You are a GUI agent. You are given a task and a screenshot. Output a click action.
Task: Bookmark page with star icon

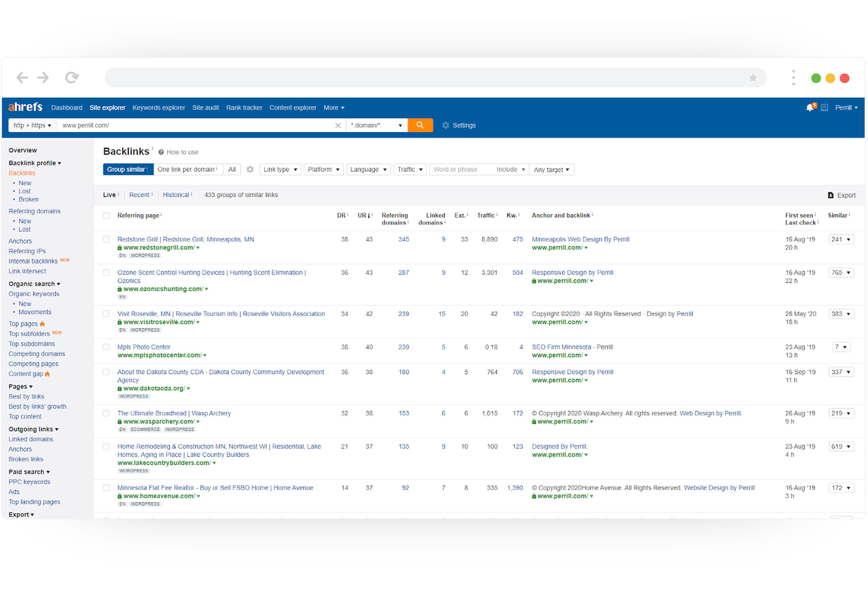753,78
